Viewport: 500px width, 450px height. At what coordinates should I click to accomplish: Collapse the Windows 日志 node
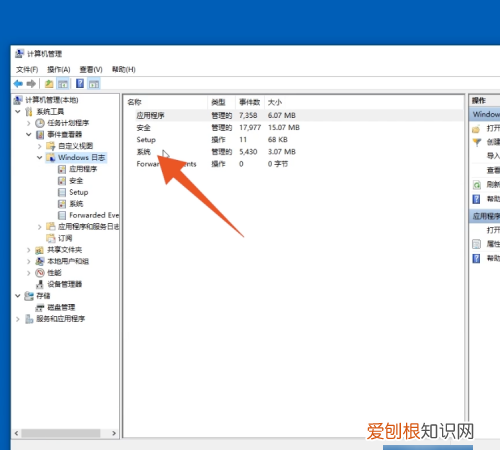(x=39, y=158)
